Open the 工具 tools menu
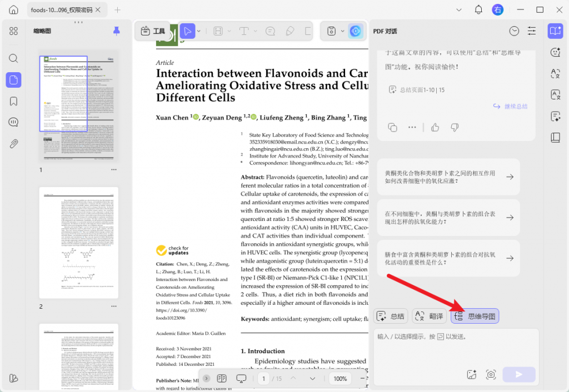569x392 pixels. pos(153,31)
